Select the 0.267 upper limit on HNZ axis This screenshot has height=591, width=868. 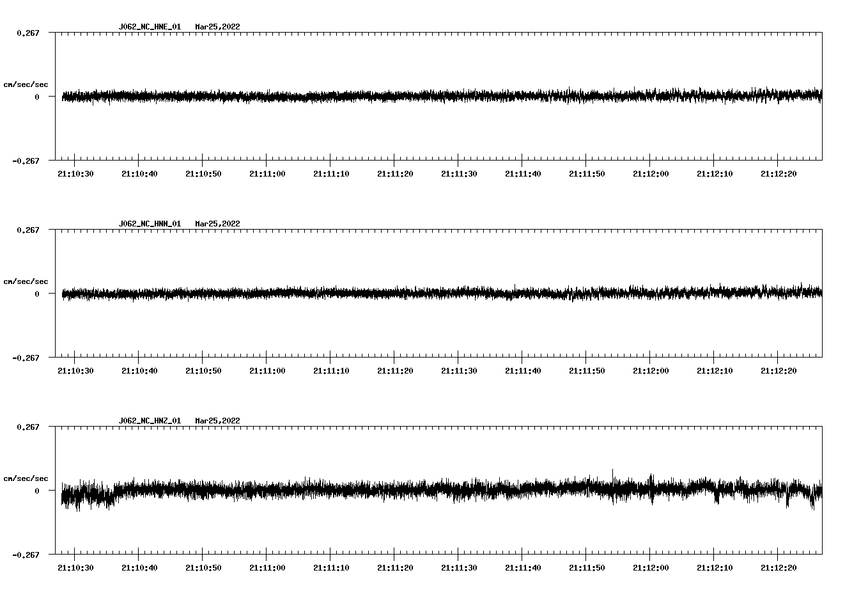click(28, 427)
